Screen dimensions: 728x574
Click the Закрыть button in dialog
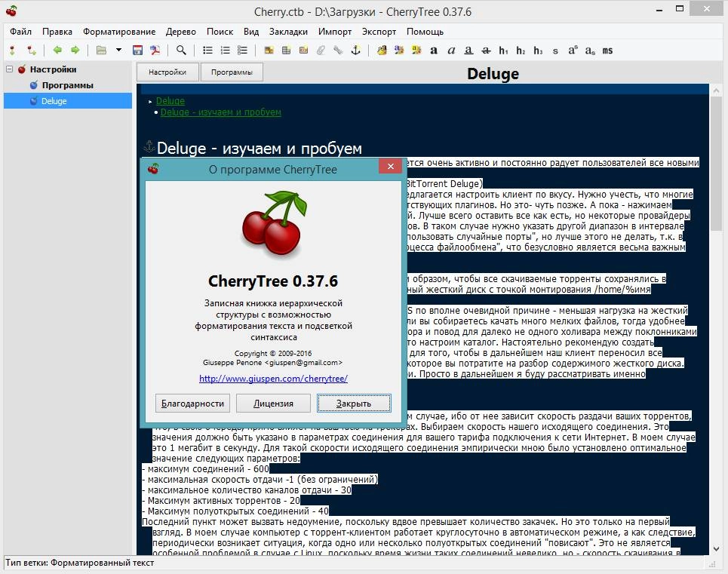354,404
